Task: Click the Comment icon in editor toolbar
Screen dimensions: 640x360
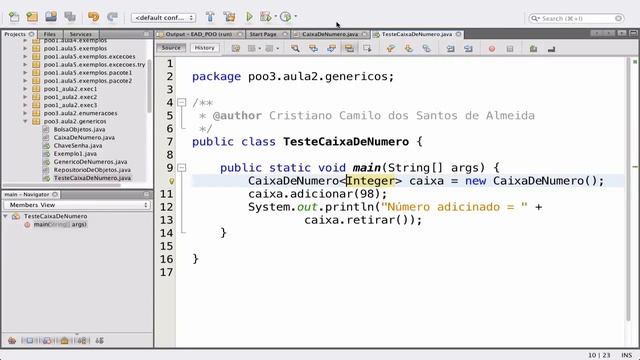Action: [x=533, y=49]
